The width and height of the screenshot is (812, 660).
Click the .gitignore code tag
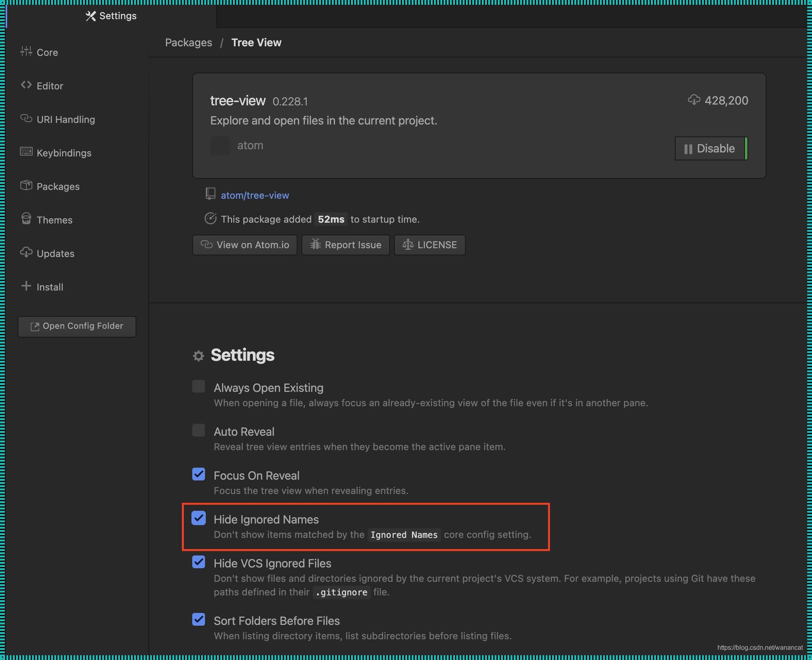(x=341, y=592)
